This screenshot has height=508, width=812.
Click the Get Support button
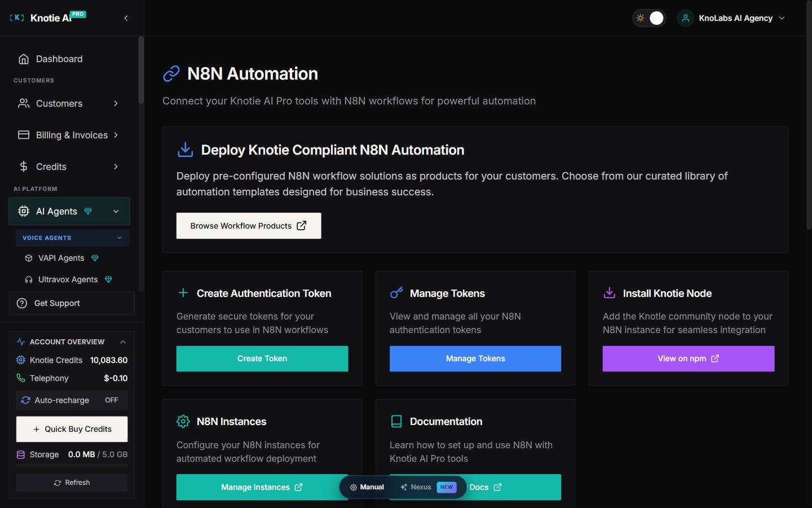(72, 303)
